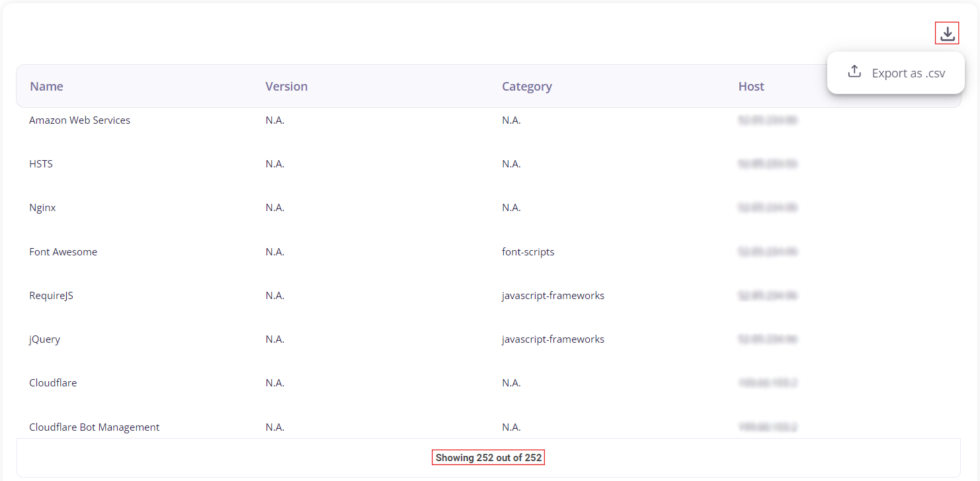Image resolution: width=980 pixels, height=481 pixels.
Task: Click N.A. category of Amazon Web Services row
Action: pos(511,120)
